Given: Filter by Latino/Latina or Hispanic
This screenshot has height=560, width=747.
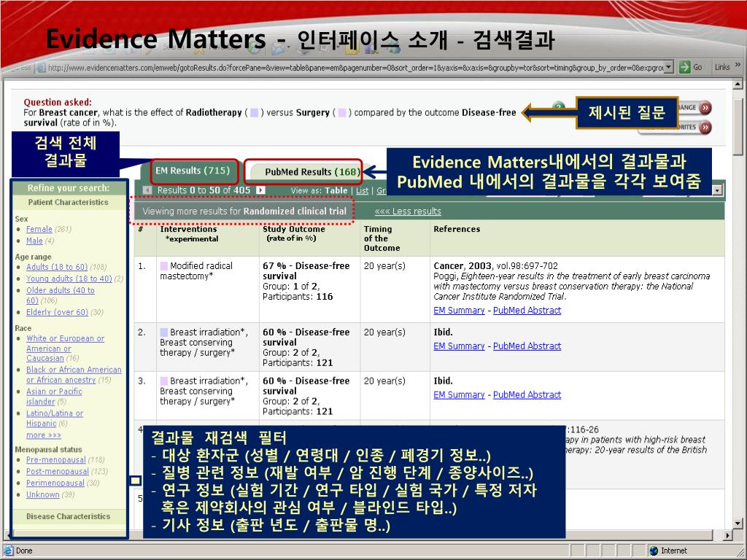Looking at the screenshot, I should 54,419.
